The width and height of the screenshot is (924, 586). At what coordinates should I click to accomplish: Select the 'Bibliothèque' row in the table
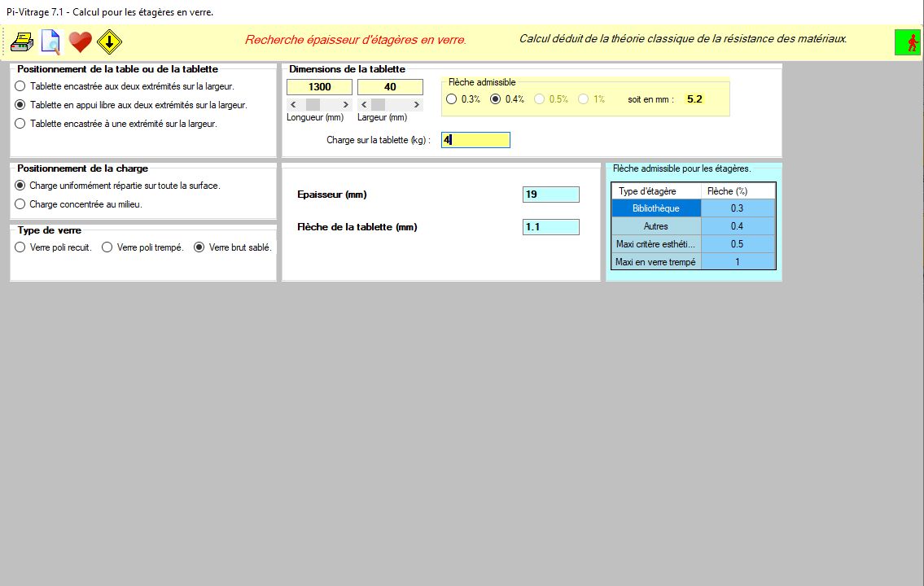point(655,208)
